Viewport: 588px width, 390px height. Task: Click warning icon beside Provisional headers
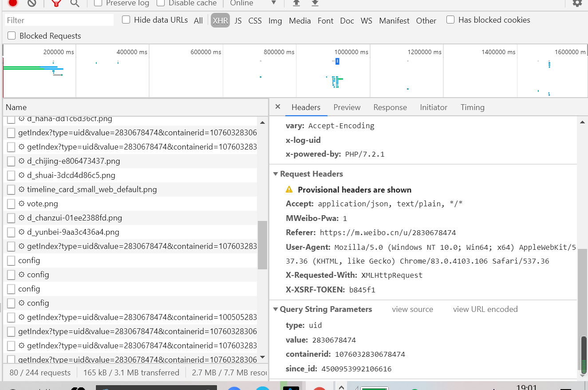pos(289,189)
